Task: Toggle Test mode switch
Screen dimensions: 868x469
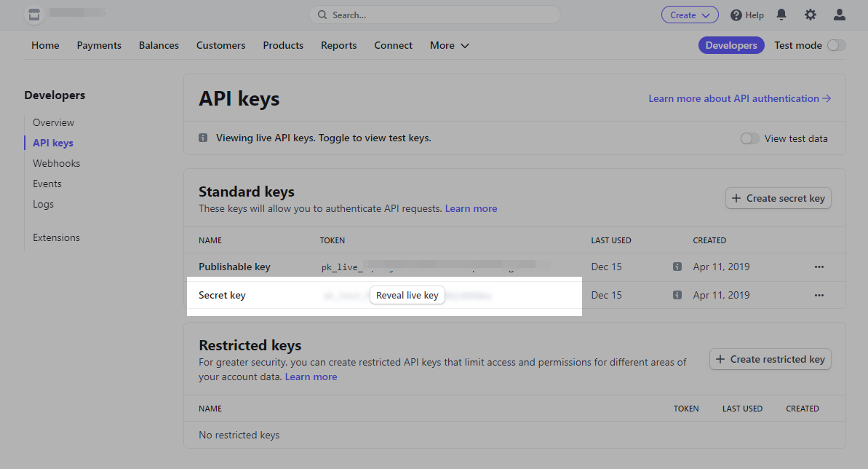Action: coord(837,45)
